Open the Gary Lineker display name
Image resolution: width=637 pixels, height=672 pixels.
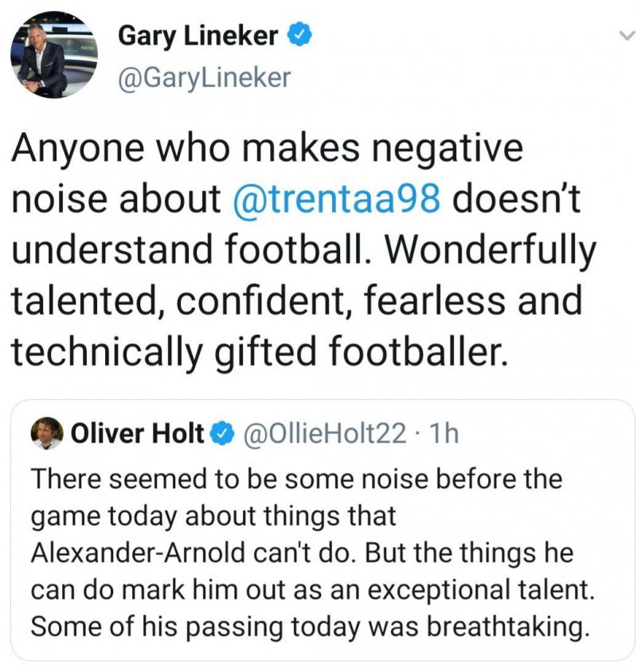point(198,36)
